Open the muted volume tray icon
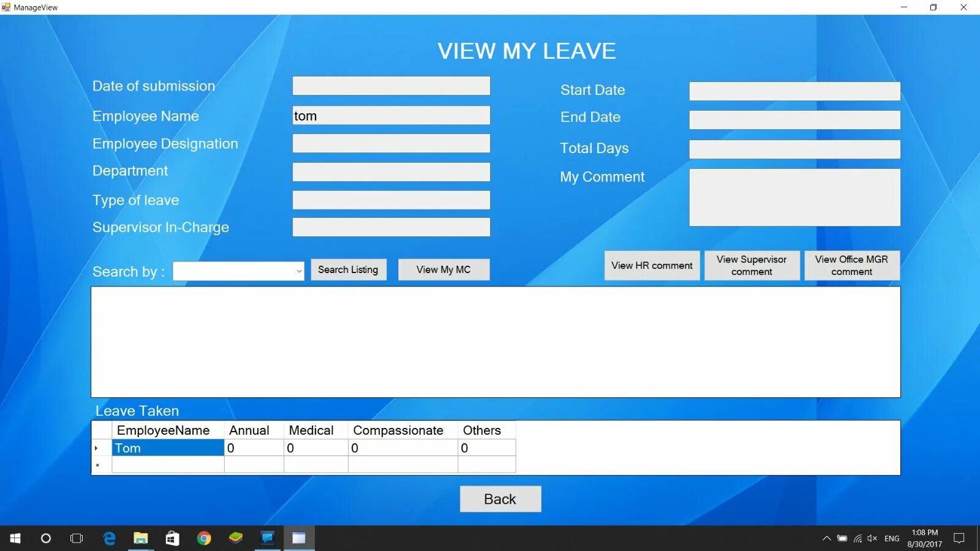The height and width of the screenshot is (551, 980). [872, 539]
